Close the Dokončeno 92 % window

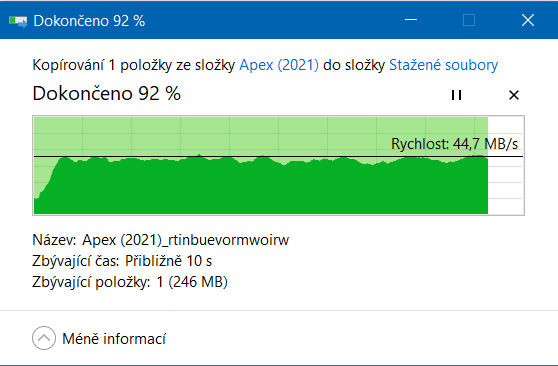[x=528, y=20]
